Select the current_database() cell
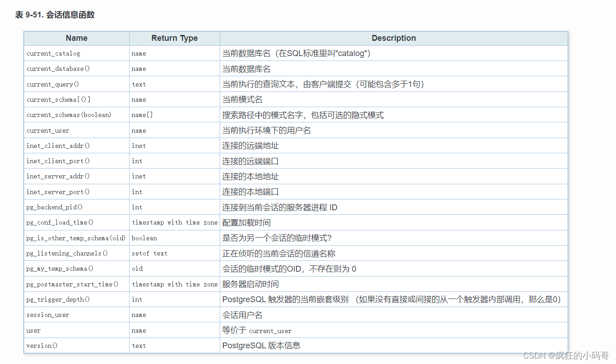 [77, 69]
